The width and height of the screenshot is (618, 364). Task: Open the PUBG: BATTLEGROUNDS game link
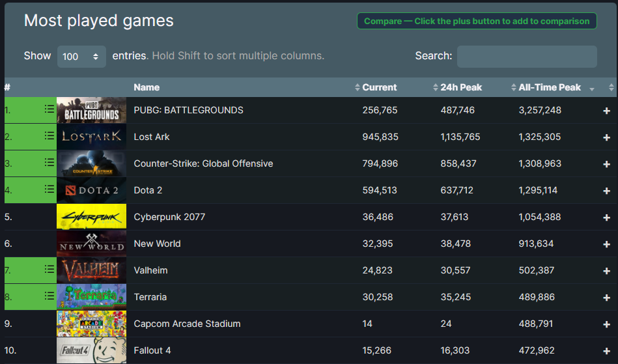pos(188,110)
